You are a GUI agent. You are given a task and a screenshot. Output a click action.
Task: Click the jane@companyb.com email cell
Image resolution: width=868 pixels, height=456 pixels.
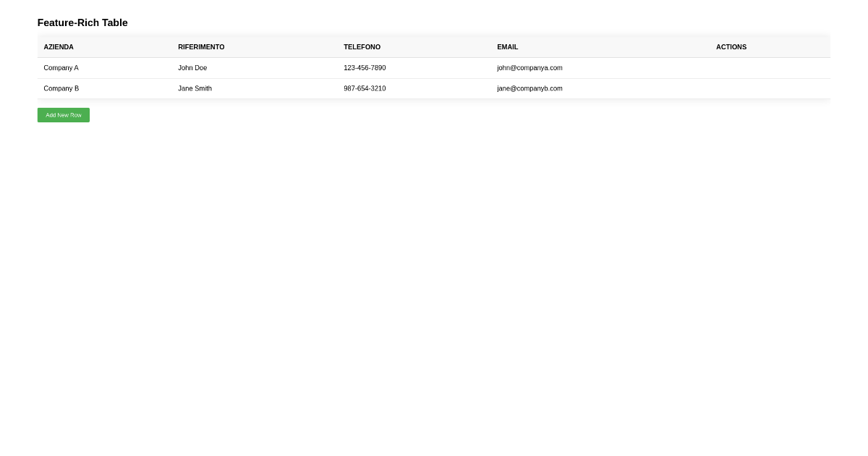coord(529,88)
